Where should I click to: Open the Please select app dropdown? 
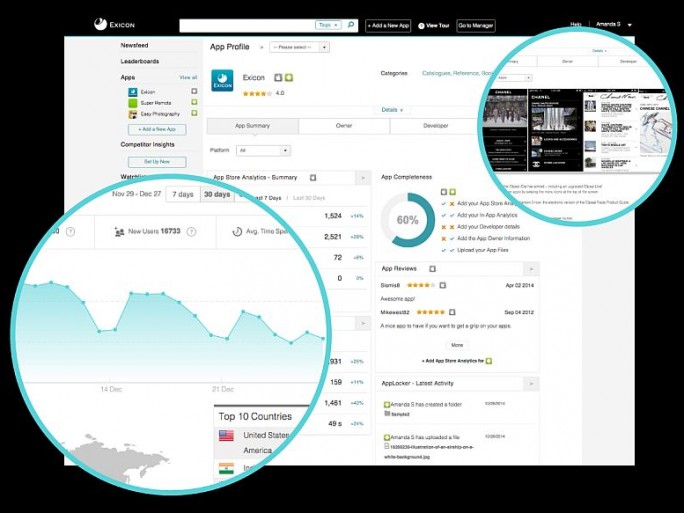(x=299, y=47)
